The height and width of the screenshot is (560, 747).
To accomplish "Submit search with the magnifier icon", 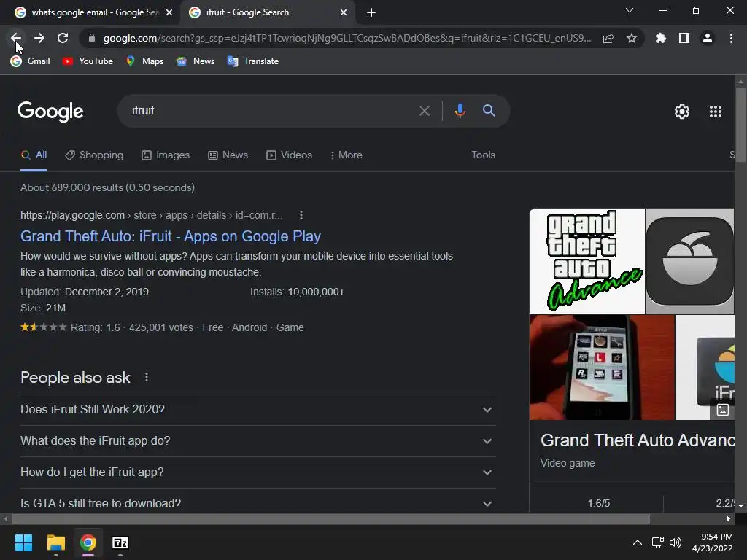I will [489, 111].
